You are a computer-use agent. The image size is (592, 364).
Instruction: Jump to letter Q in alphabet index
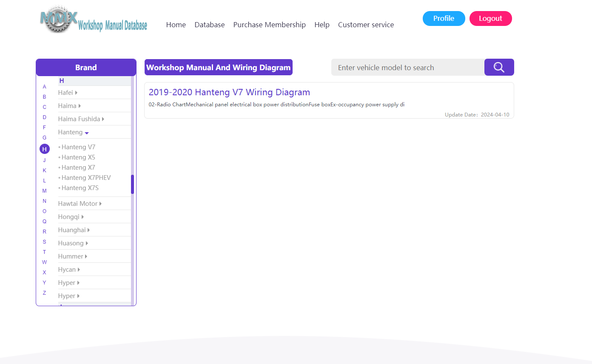pos(44,222)
